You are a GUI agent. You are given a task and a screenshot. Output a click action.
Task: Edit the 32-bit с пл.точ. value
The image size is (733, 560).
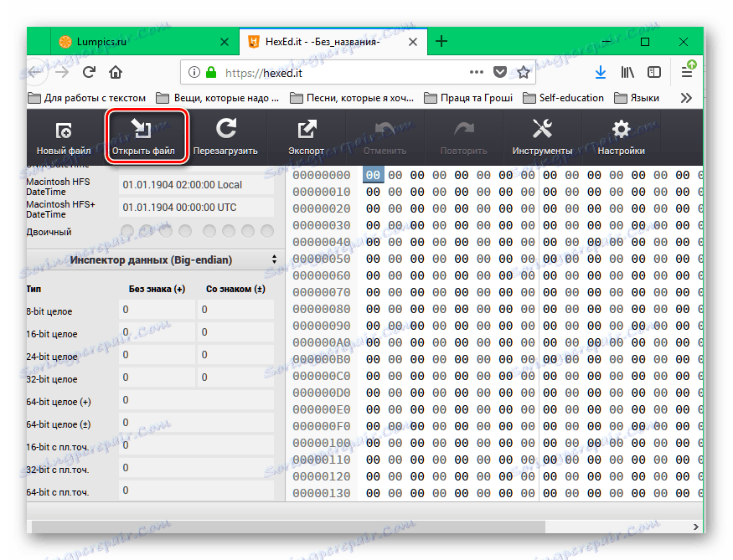pyautogui.click(x=196, y=468)
